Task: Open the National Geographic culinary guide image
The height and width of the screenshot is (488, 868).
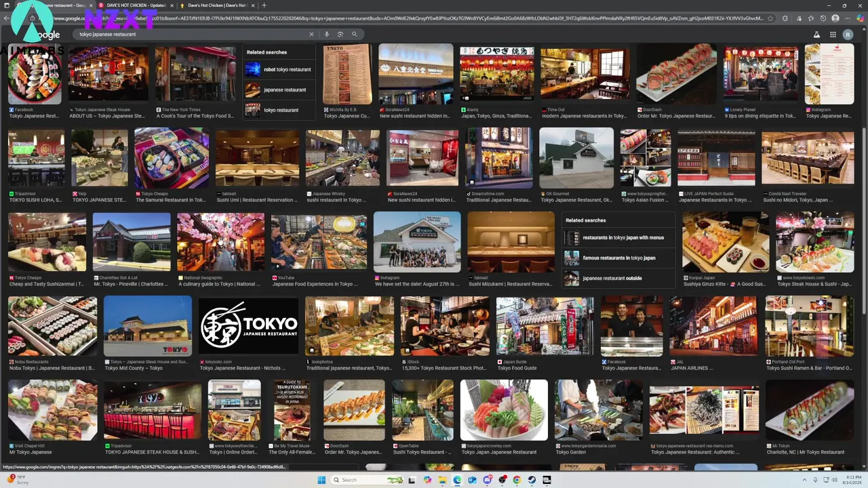Action: coord(221,242)
